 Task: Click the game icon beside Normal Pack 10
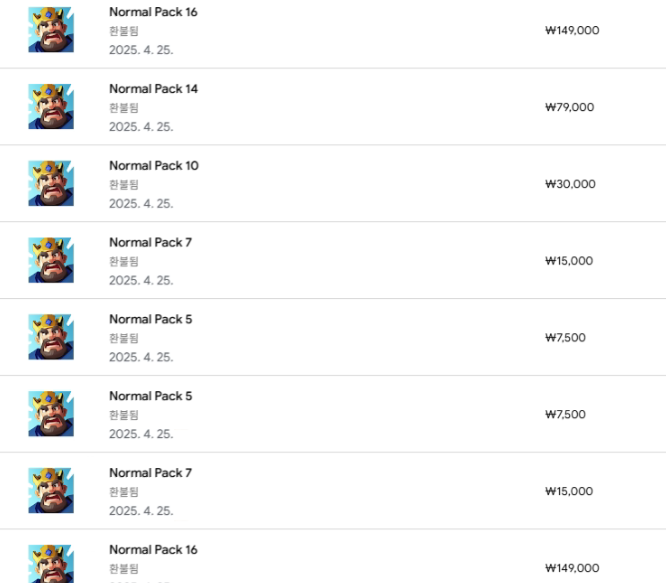(x=50, y=184)
